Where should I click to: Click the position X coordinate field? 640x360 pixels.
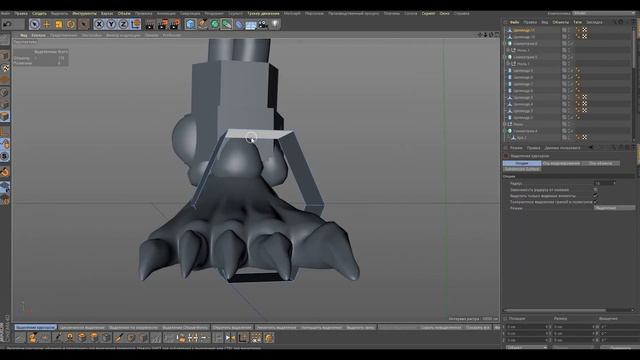point(527,327)
